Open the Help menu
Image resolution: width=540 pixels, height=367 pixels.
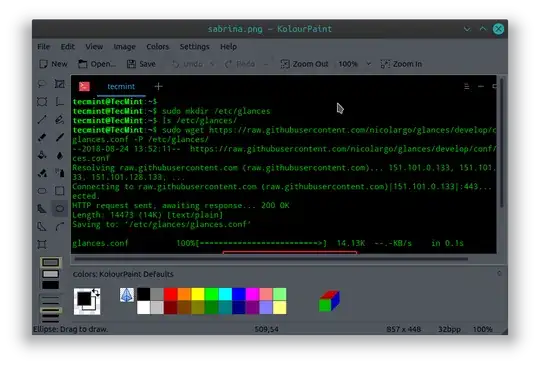[x=228, y=46]
